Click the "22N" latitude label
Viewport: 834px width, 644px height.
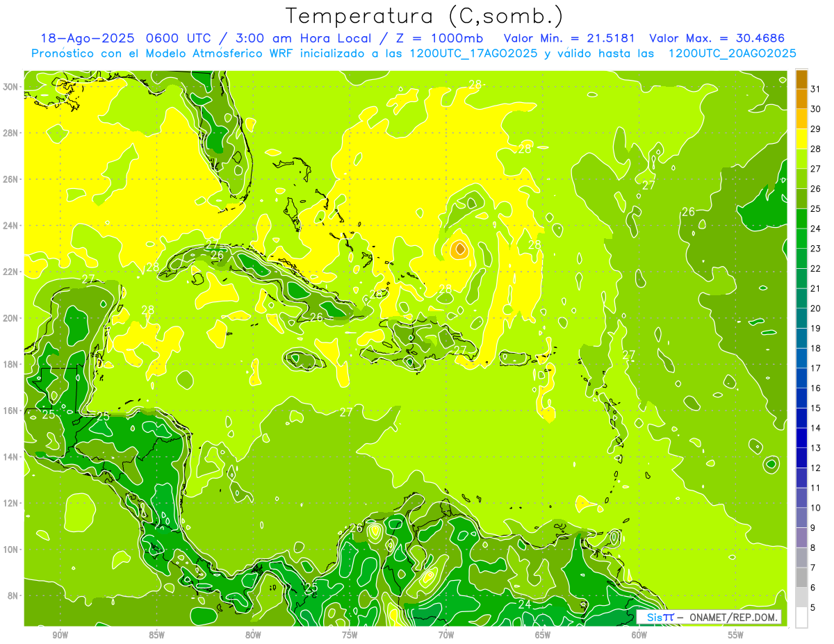point(11,272)
